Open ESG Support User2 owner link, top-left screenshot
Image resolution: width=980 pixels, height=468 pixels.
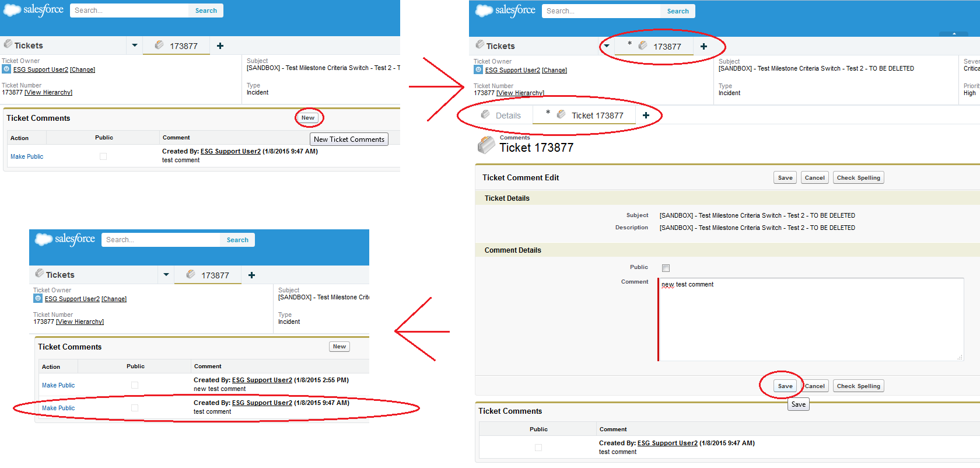41,69
